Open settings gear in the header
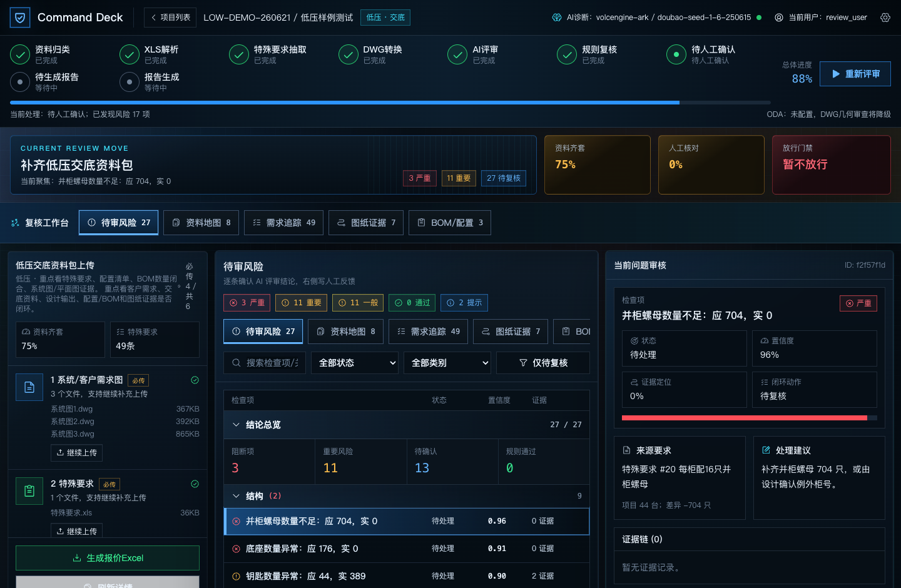The width and height of the screenshot is (901, 588). click(x=885, y=18)
